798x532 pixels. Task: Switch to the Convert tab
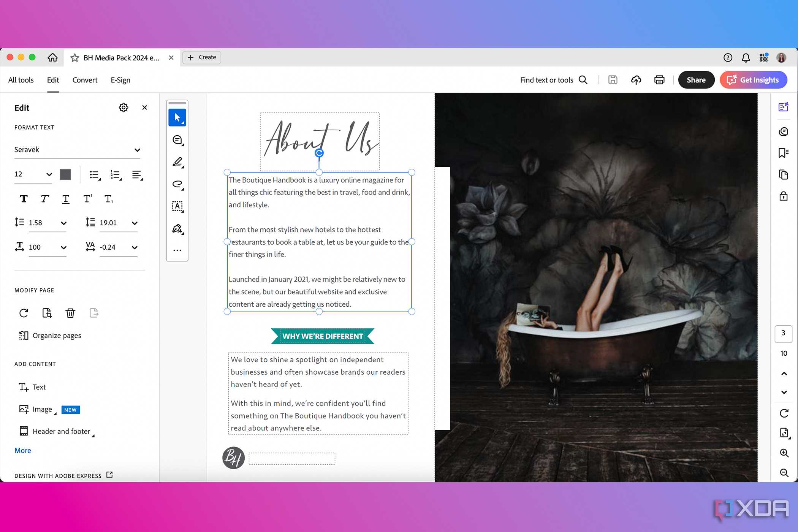[x=85, y=80]
